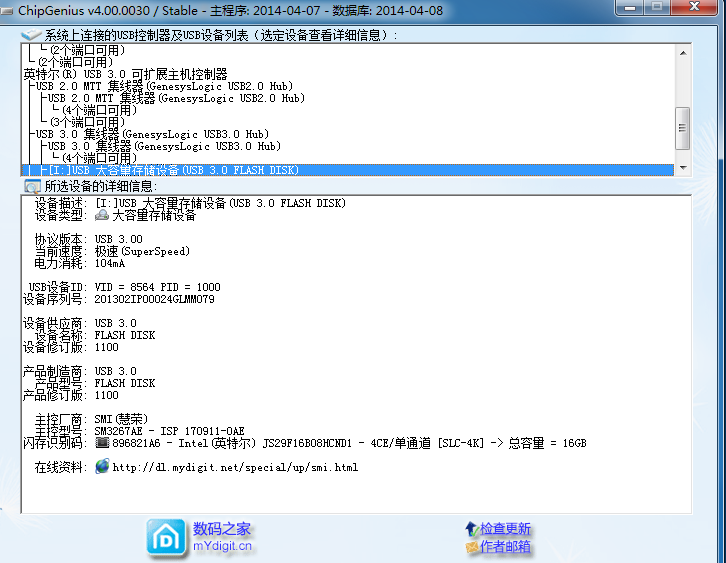Viewport: 726px width, 563px height.
Task: Click the USB device list drive icon
Action: coord(31,35)
